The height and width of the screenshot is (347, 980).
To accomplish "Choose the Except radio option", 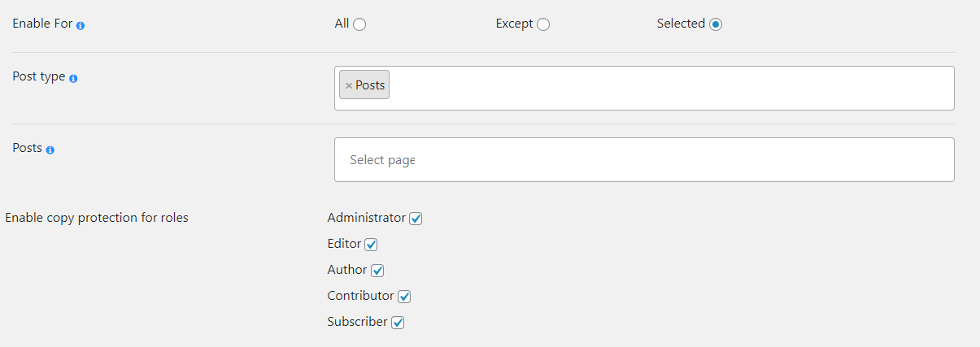I will [543, 24].
